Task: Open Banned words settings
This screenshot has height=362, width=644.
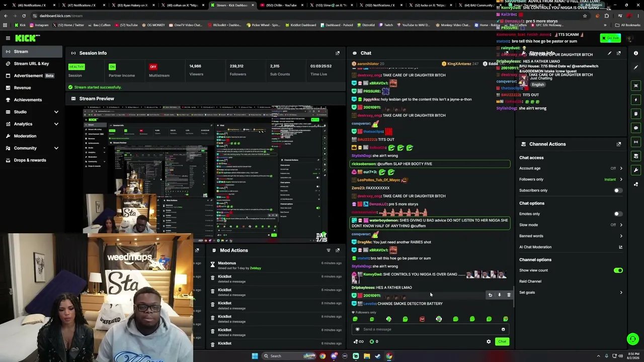Action: pyautogui.click(x=571, y=236)
